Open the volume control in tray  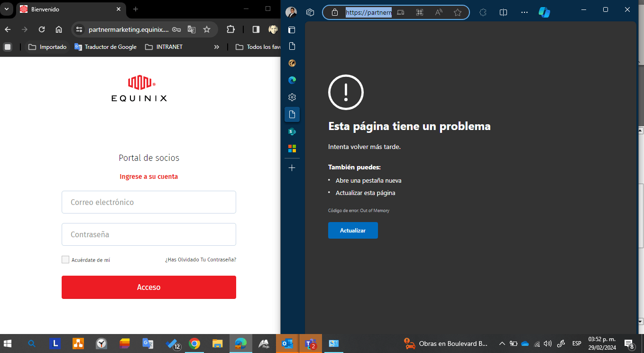tap(548, 344)
